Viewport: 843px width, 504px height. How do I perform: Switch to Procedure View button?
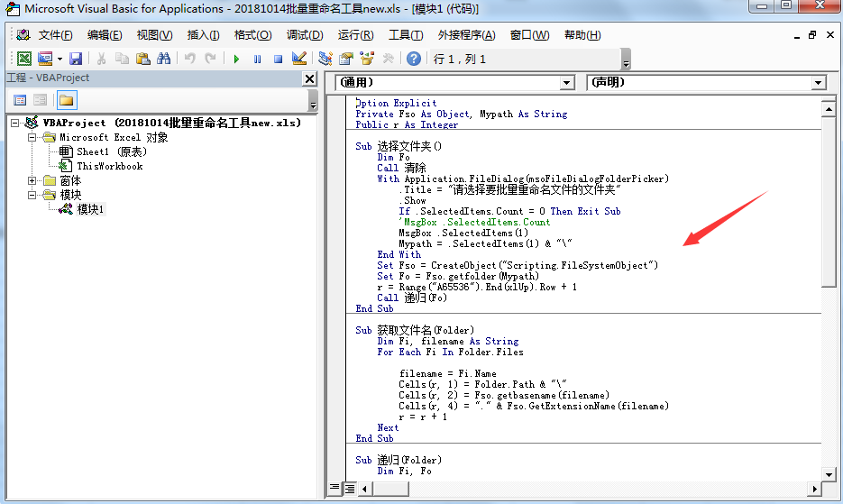tap(334, 489)
